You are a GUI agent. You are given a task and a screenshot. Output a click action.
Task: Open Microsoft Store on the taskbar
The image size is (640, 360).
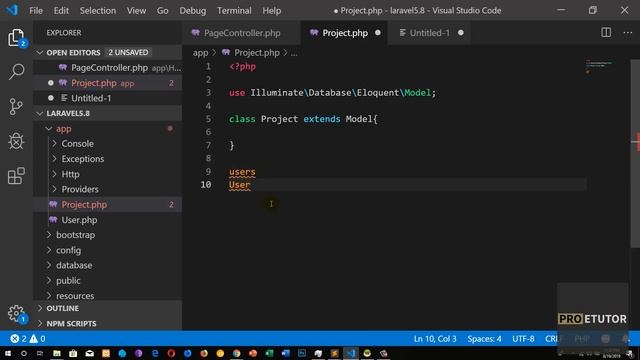pos(73,353)
